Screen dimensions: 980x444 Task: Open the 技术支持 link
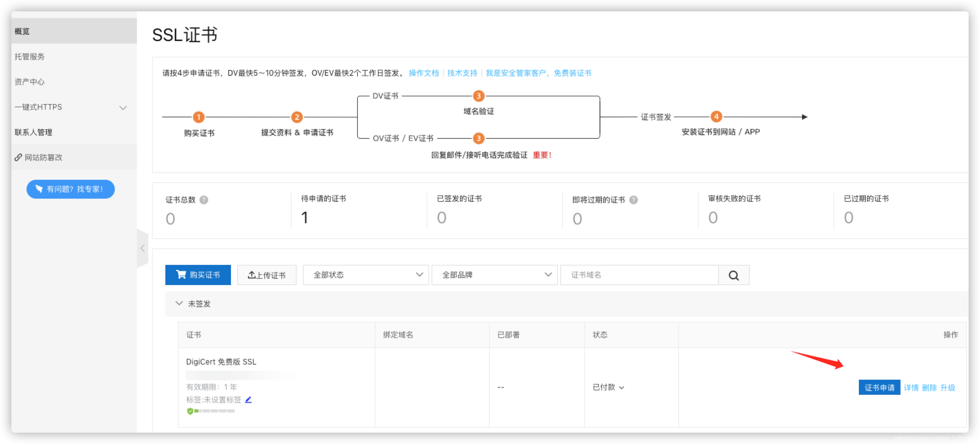click(462, 73)
